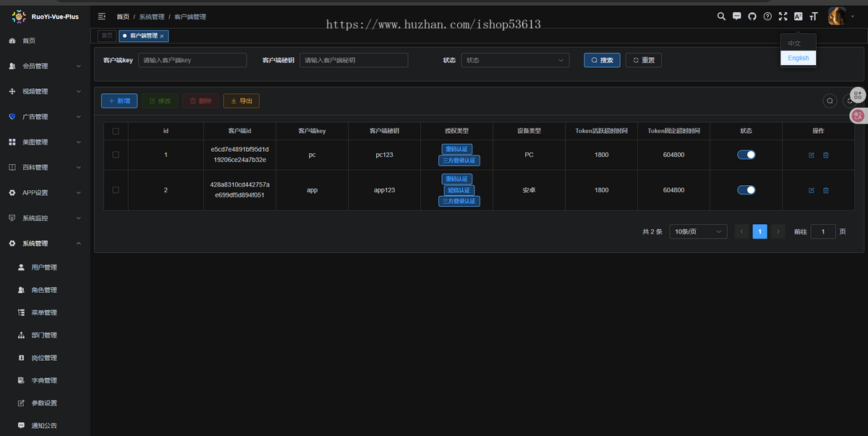
Task: Open the 10条/页 page size dropdown
Action: [x=698, y=231]
